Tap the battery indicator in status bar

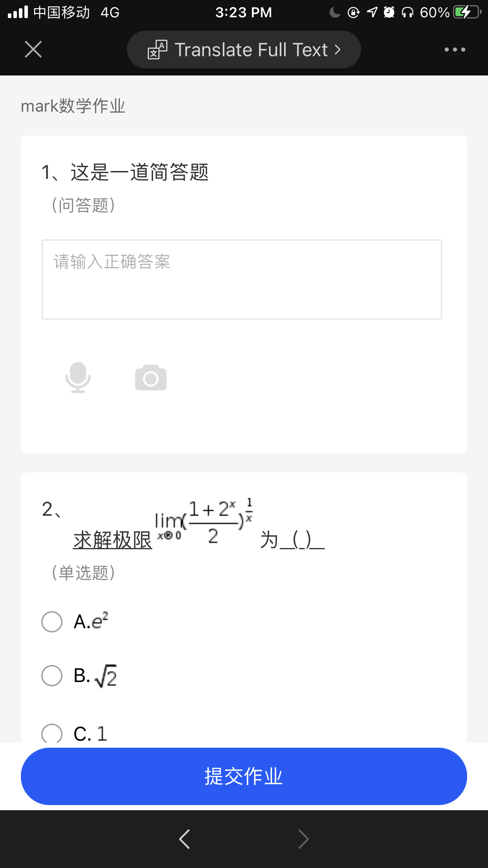tap(467, 13)
